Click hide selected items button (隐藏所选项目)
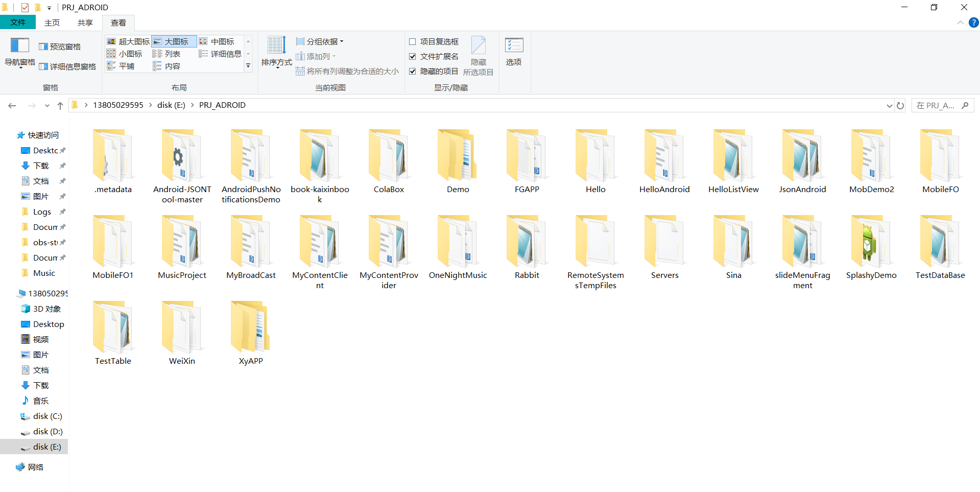The image size is (980, 492). click(x=479, y=56)
